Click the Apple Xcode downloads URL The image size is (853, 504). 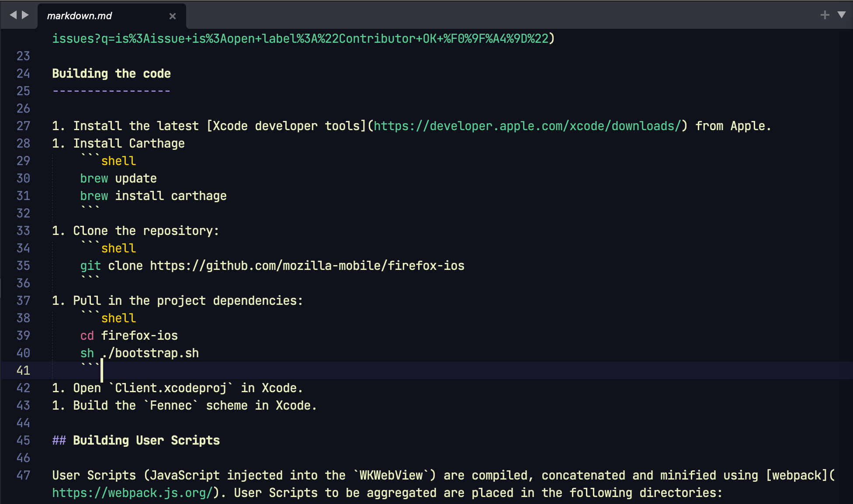[527, 126]
